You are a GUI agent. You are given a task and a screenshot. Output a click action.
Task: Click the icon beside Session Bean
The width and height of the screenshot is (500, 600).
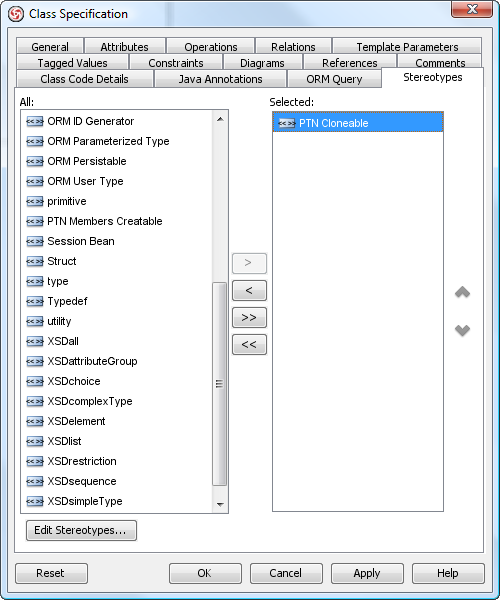coord(34,241)
